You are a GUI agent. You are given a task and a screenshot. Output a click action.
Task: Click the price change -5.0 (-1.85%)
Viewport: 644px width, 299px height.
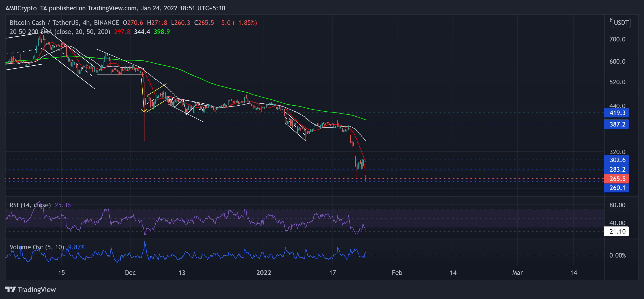(x=238, y=23)
